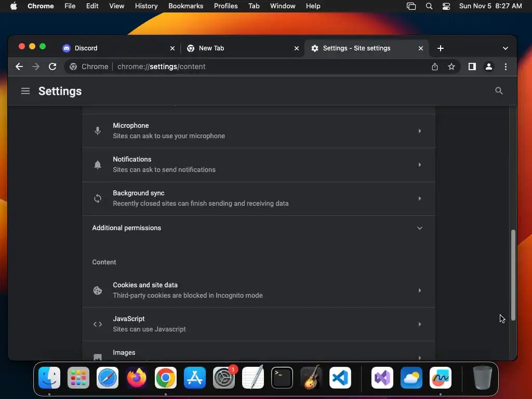Viewport: 532px width, 399px height.
Task: Open the Chrome three-dot menu
Action: [x=506, y=66]
